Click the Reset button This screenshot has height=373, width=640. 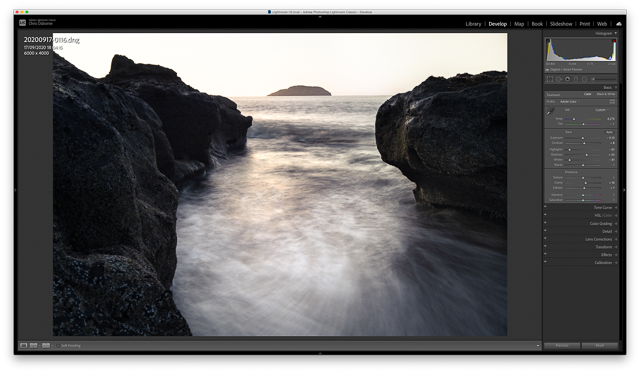(x=599, y=346)
